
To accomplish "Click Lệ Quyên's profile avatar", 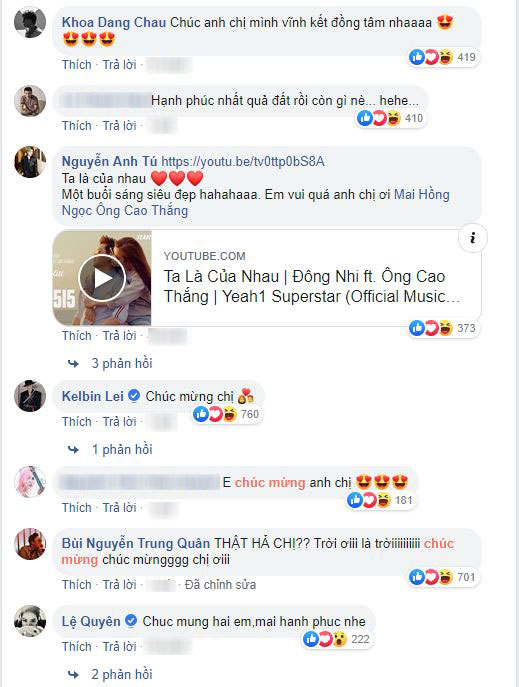I will coord(30,621).
